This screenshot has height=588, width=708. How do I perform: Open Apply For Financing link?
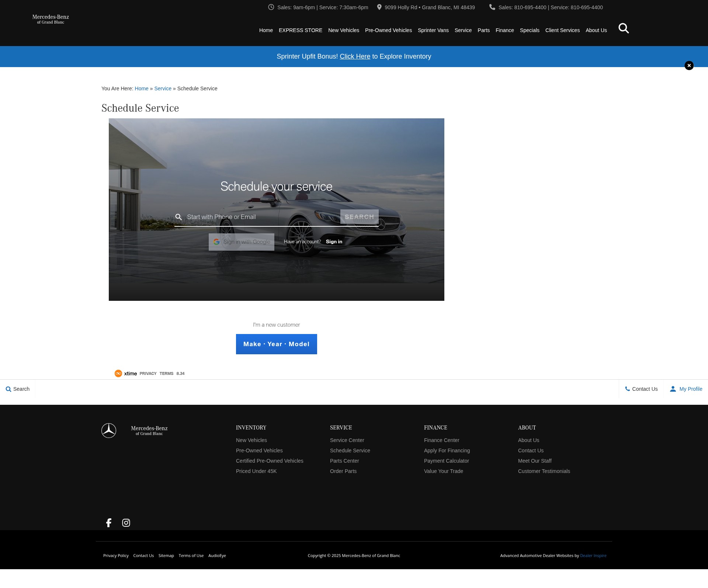tap(447, 450)
